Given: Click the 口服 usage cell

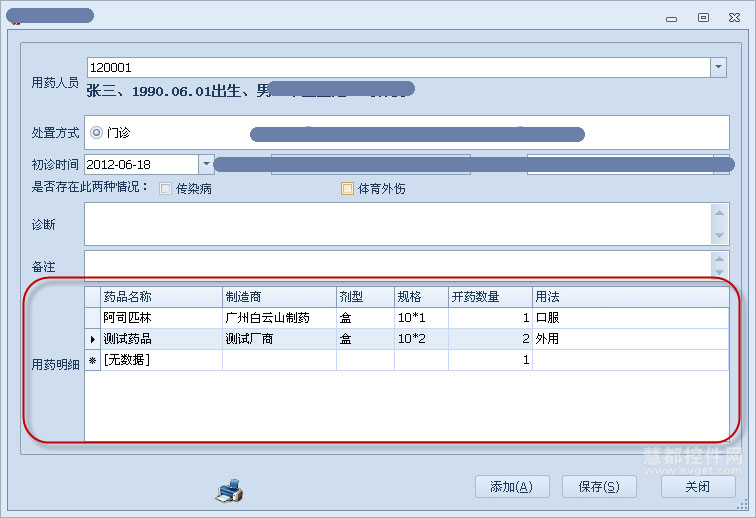Looking at the screenshot, I should pyautogui.click(x=630, y=318).
